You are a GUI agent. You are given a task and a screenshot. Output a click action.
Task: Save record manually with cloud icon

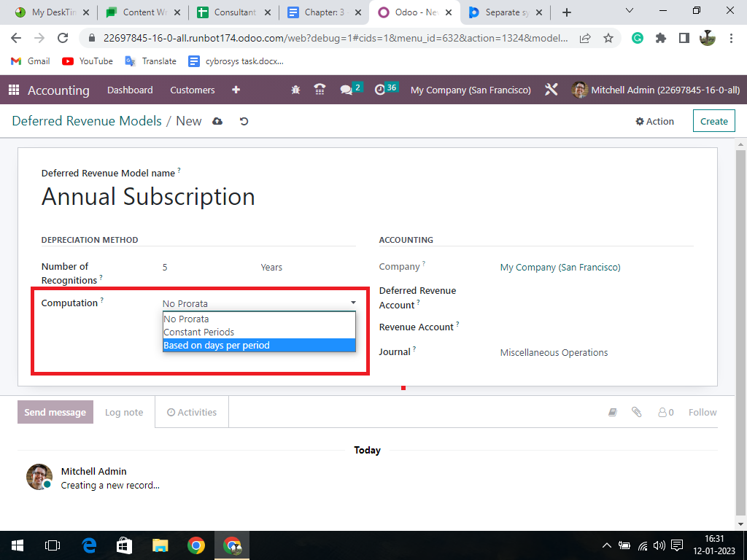217,122
